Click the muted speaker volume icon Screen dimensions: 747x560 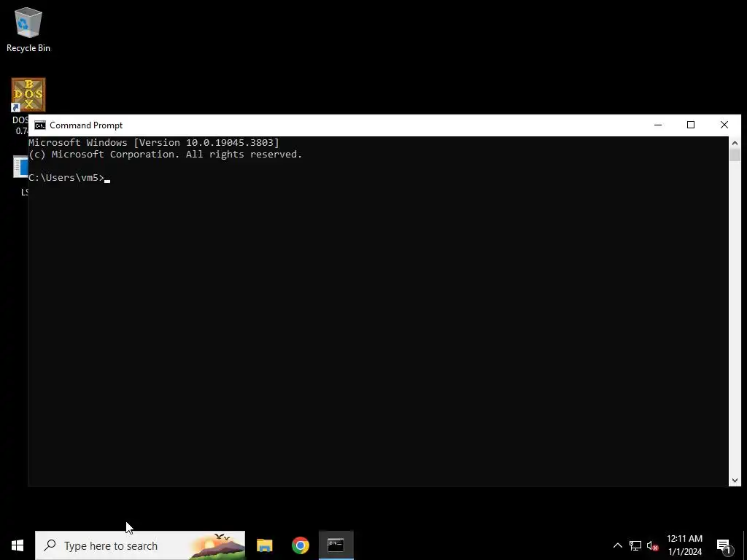(x=653, y=545)
